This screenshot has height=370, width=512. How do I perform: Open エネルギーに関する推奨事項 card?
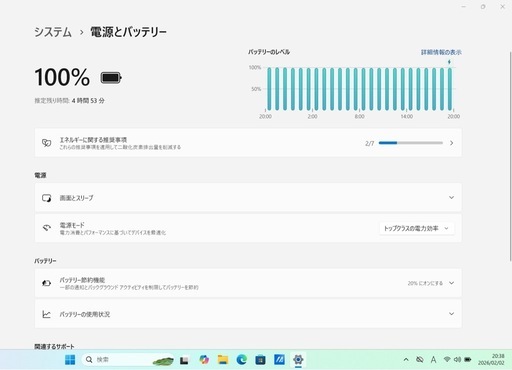point(248,143)
